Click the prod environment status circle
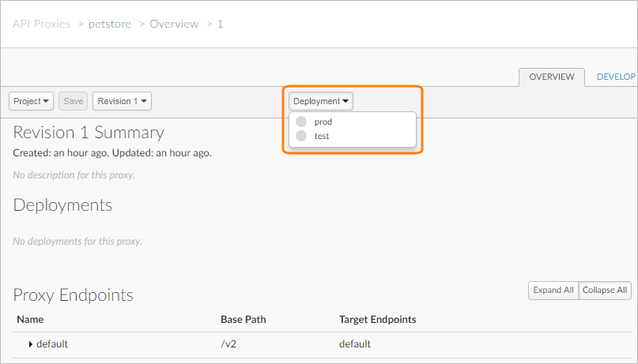 pyautogui.click(x=301, y=122)
